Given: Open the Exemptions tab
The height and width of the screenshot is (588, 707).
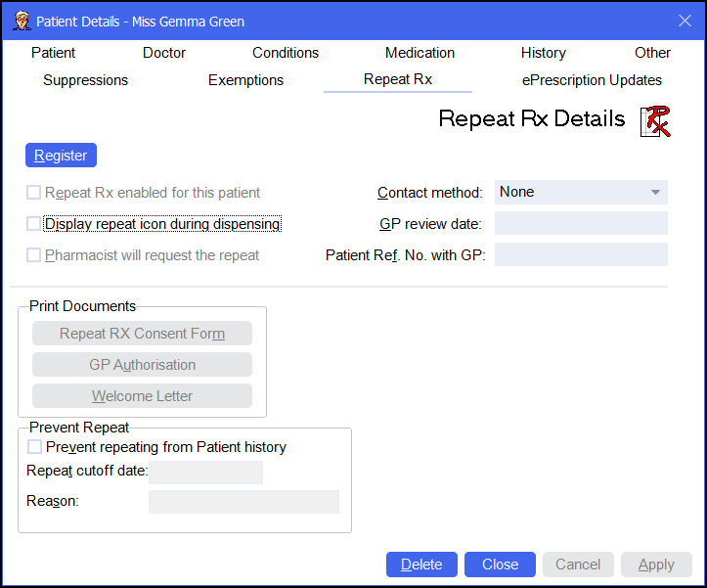Looking at the screenshot, I should [245, 80].
